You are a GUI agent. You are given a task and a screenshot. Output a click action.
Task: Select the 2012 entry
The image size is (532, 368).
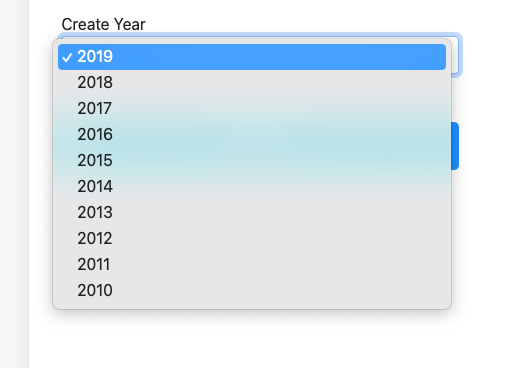252,238
